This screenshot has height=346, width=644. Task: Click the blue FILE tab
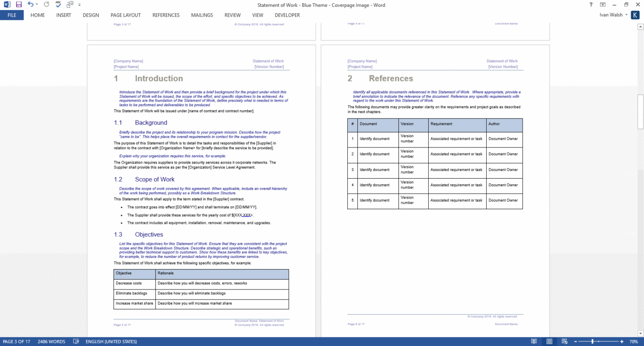(x=11, y=15)
